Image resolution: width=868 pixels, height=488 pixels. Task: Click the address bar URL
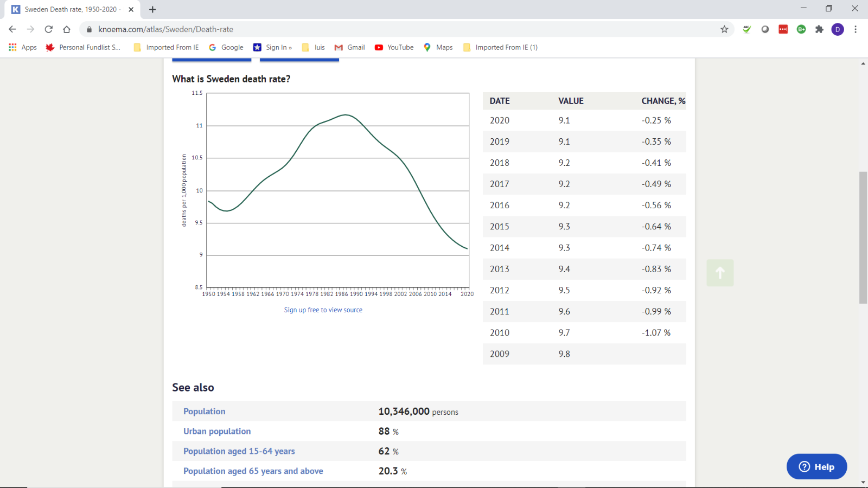pyautogui.click(x=165, y=29)
